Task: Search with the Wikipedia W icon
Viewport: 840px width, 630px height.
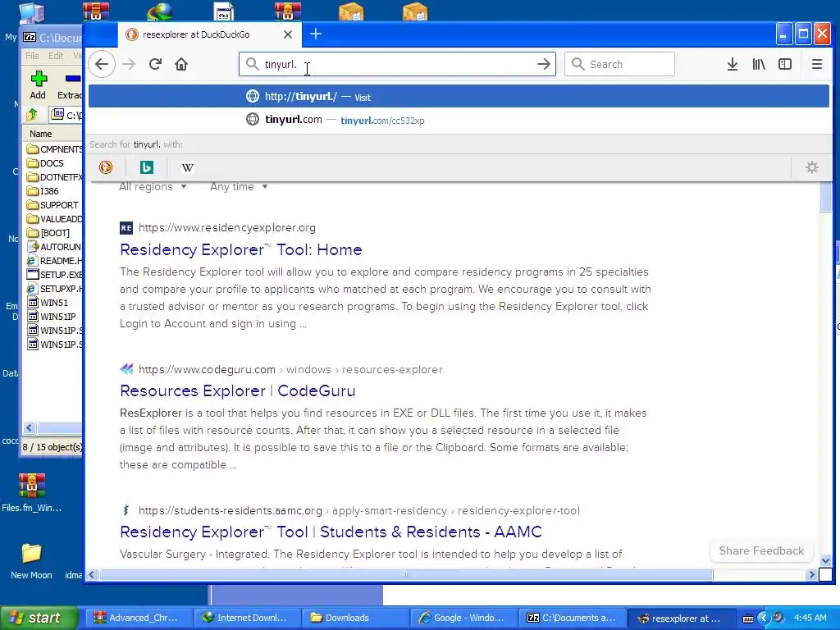Action: pos(188,167)
